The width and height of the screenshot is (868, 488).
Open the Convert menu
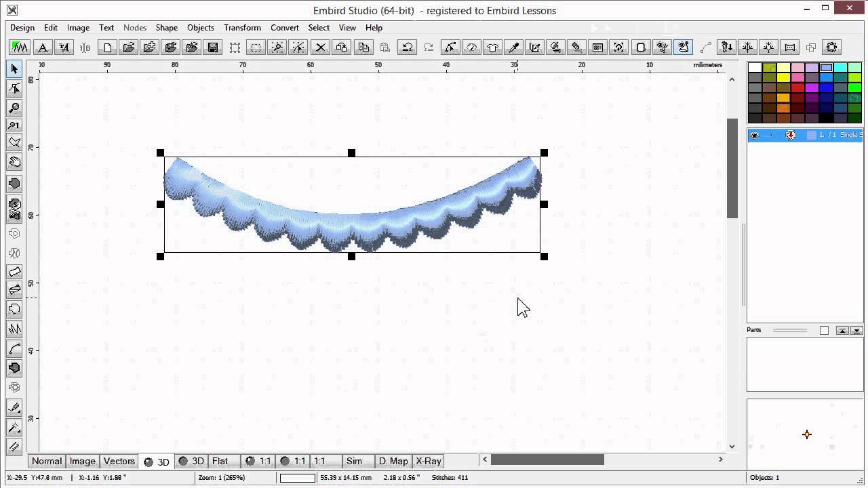(285, 28)
